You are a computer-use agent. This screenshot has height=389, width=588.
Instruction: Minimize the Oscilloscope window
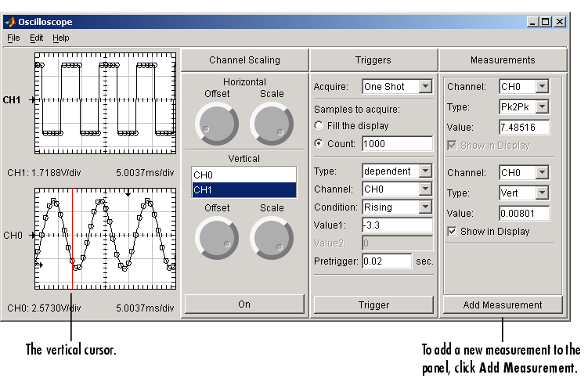(x=532, y=22)
